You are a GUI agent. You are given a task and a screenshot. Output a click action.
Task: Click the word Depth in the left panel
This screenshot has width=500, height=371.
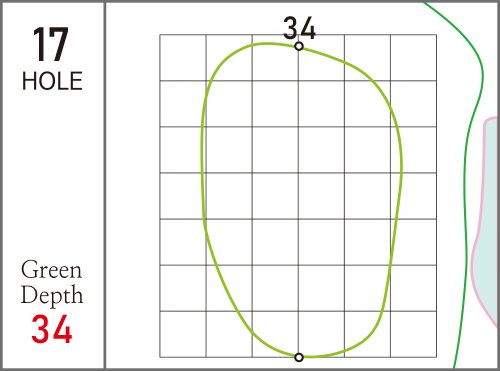[52, 295]
